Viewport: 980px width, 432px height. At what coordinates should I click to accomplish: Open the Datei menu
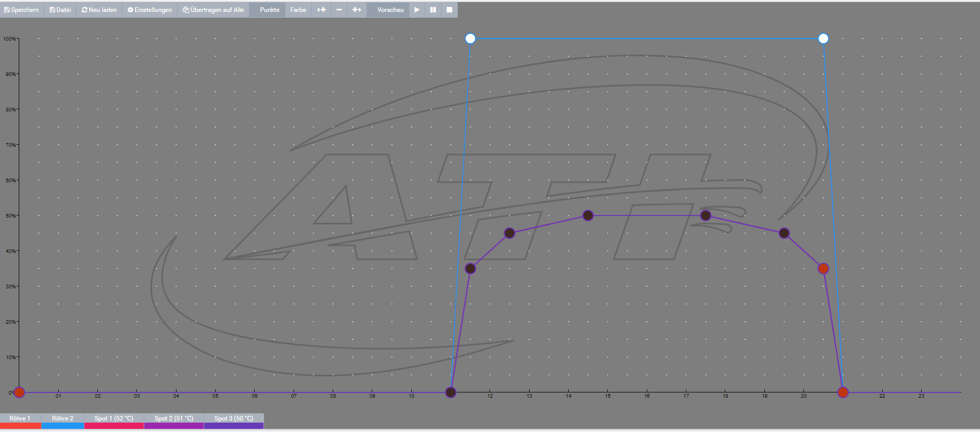point(60,10)
